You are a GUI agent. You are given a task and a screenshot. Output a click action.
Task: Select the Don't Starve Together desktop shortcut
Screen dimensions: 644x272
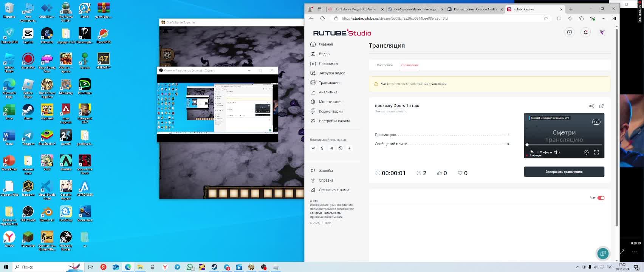[47, 88]
